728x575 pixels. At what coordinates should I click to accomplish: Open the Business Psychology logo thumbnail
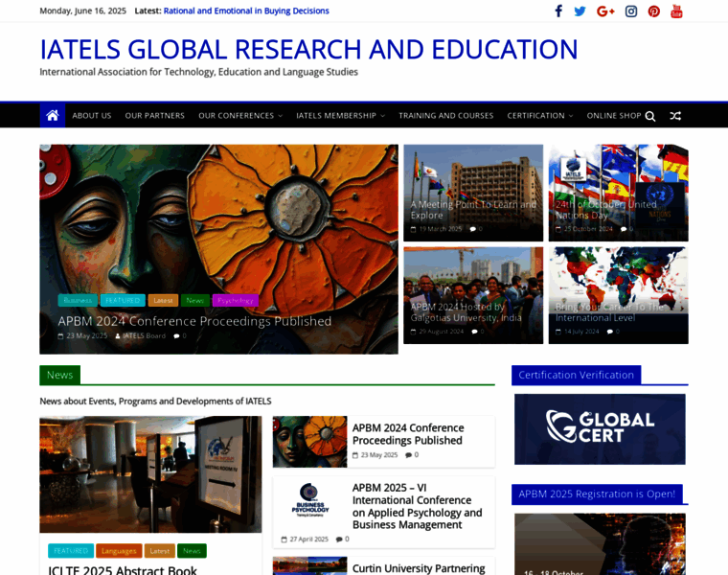309,500
